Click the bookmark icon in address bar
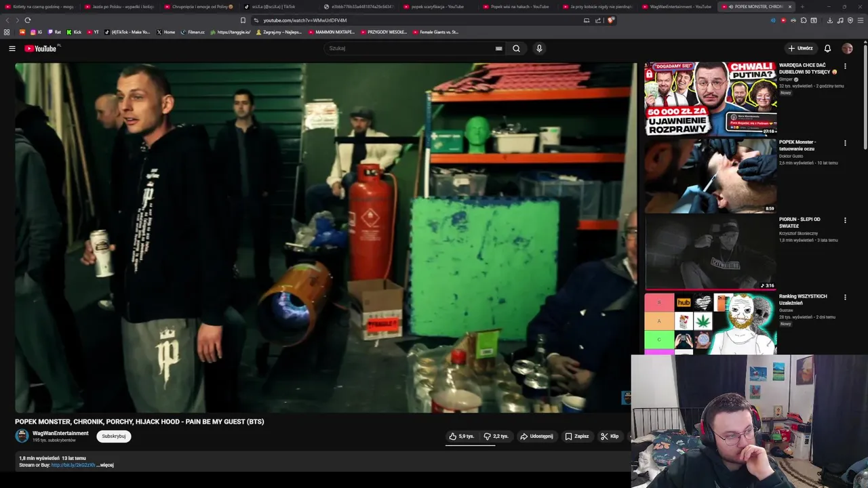Screen dimensions: 868x488 click(243, 20)
